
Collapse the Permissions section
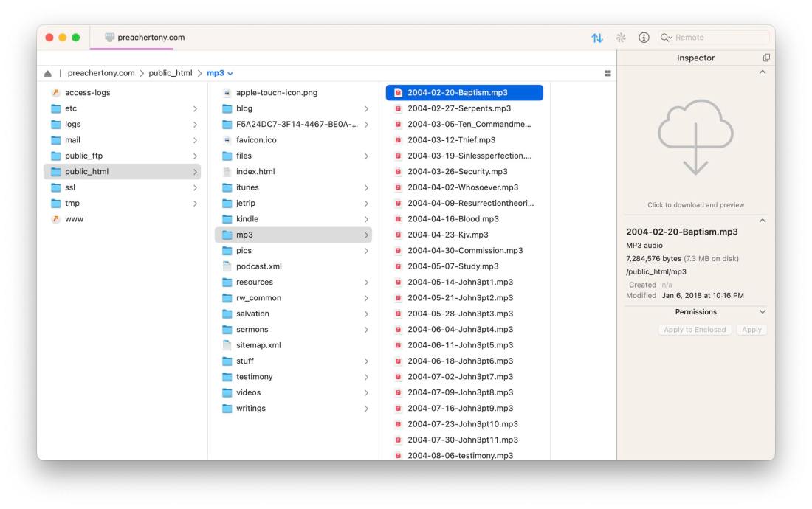pyautogui.click(x=763, y=312)
